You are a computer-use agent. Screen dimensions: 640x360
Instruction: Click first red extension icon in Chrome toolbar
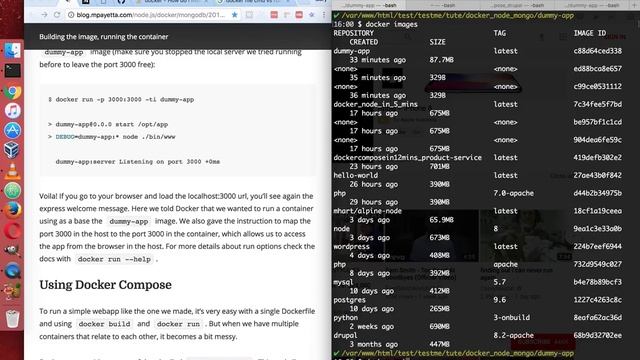click(274, 15)
